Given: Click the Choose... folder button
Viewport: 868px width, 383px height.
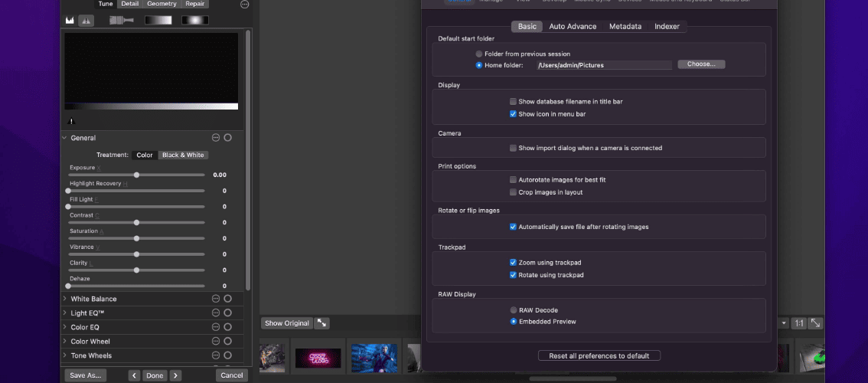Looking at the screenshot, I should tap(701, 64).
